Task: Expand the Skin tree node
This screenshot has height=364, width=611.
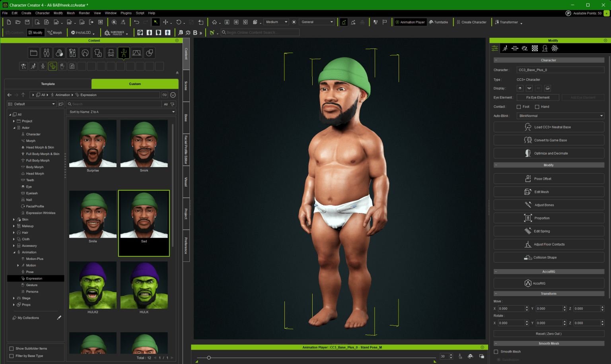Action: coord(14,219)
